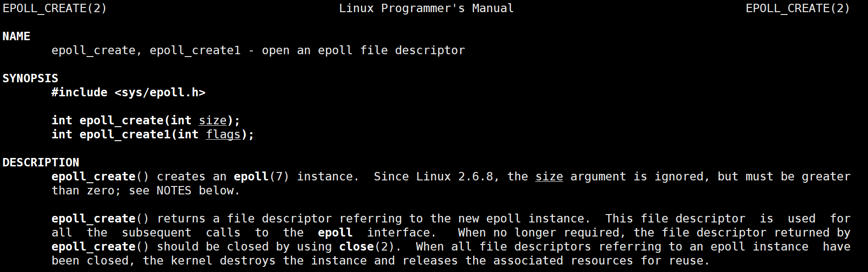868x272 pixels.
Task: Click the SYNOPSIS section heading
Action: [30, 79]
